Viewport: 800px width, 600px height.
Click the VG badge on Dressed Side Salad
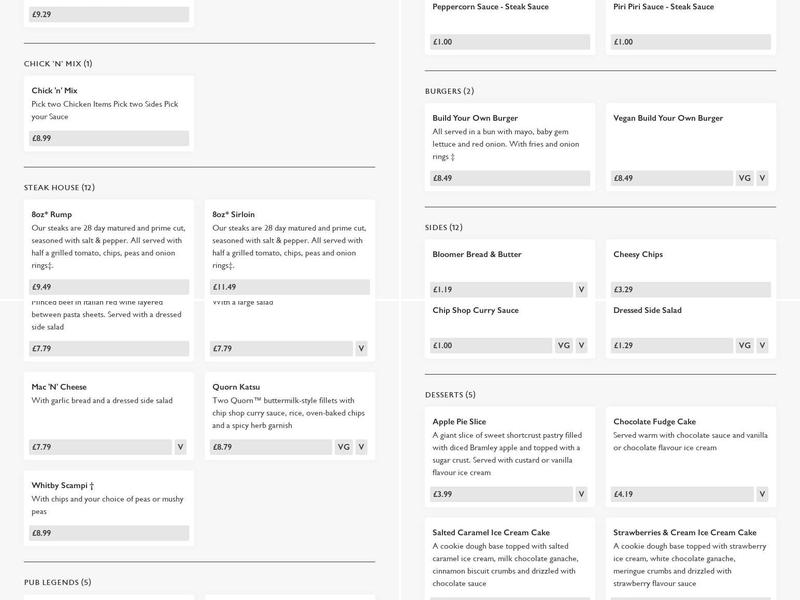[x=744, y=346]
